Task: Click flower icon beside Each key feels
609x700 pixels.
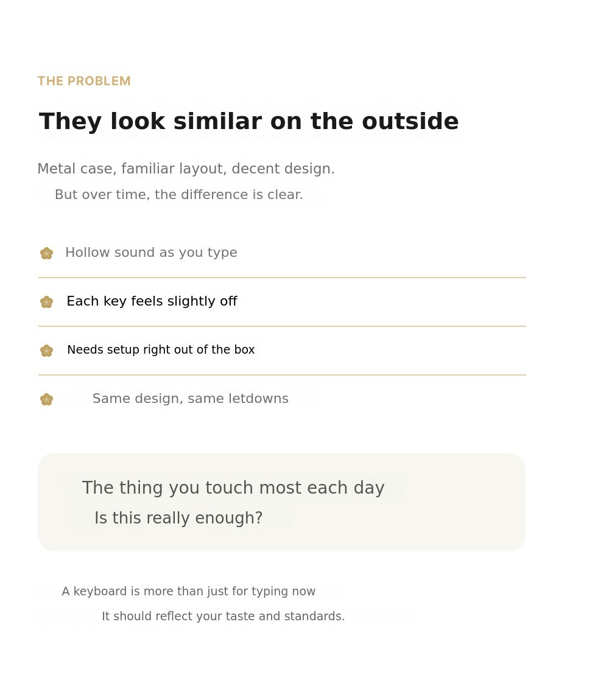Action: coord(46,302)
